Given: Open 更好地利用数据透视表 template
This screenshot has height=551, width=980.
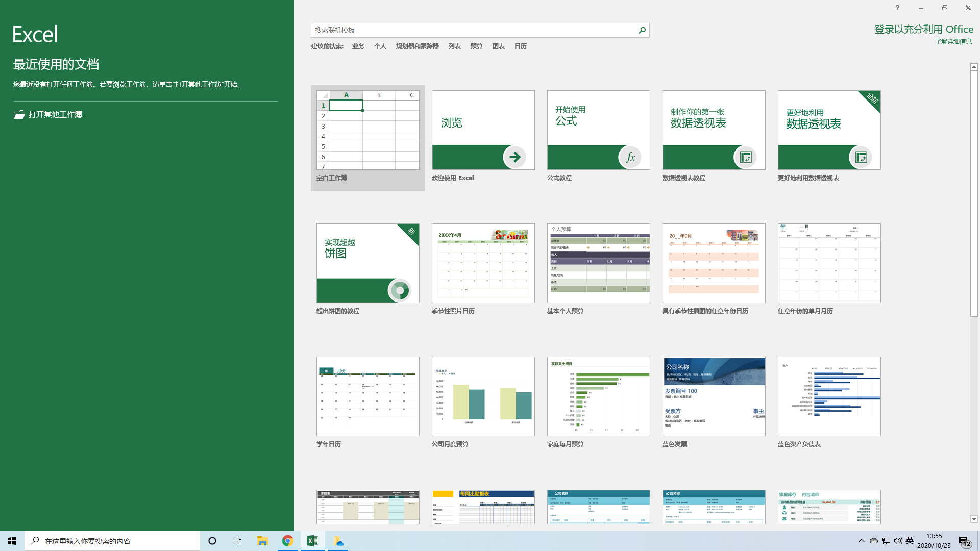Looking at the screenshot, I should [x=829, y=136].
